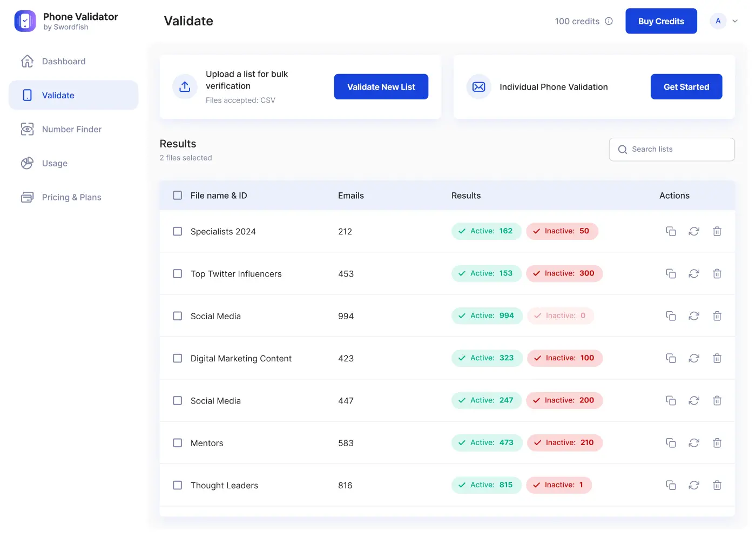Screen dimensions: 756x538
Task: Click the credits info icon
Action: (x=609, y=21)
